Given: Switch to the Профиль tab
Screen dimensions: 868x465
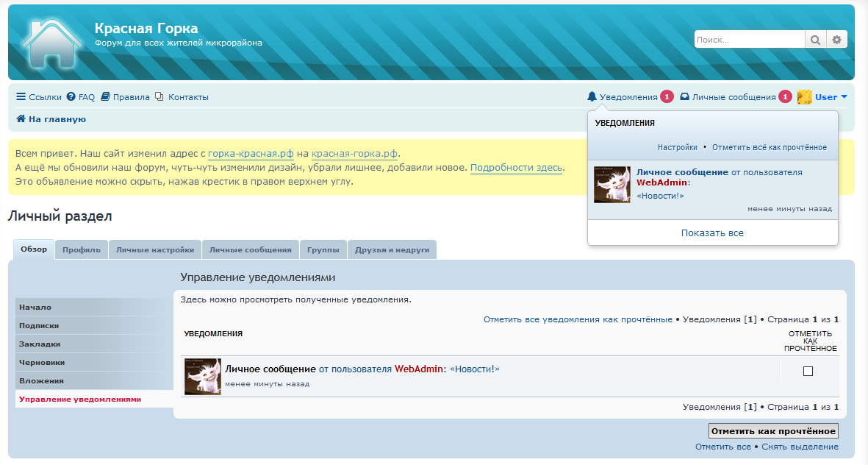Looking at the screenshot, I should pos(82,250).
